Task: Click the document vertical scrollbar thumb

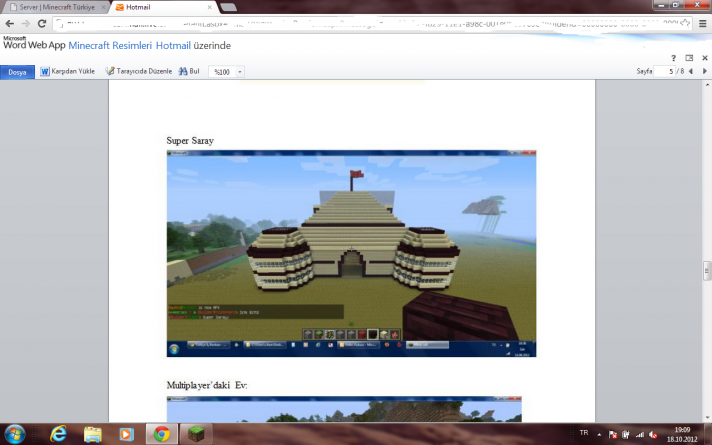Action: 707,271
